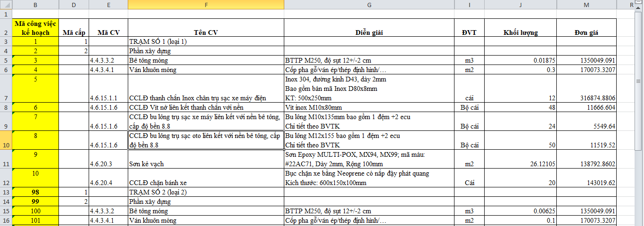Select column F header
This screenshot has width=644, height=226.
[x=206, y=5]
